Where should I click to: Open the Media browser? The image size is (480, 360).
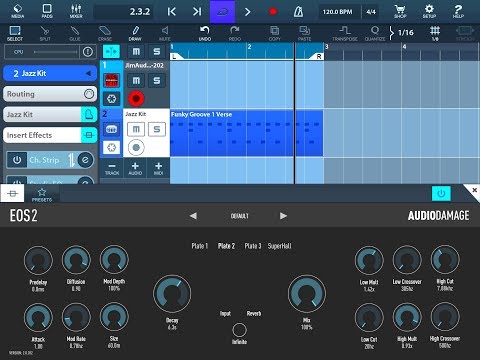pyautogui.click(x=17, y=11)
